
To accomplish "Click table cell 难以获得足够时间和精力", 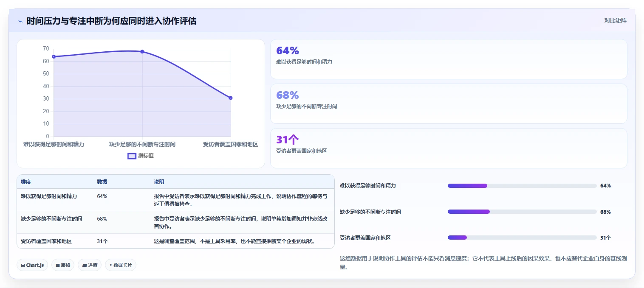I will pyautogui.click(x=49, y=196).
